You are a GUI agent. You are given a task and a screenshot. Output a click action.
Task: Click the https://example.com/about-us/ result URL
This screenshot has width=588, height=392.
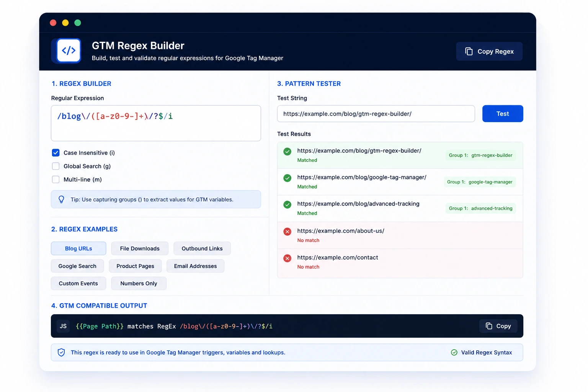pos(341,231)
